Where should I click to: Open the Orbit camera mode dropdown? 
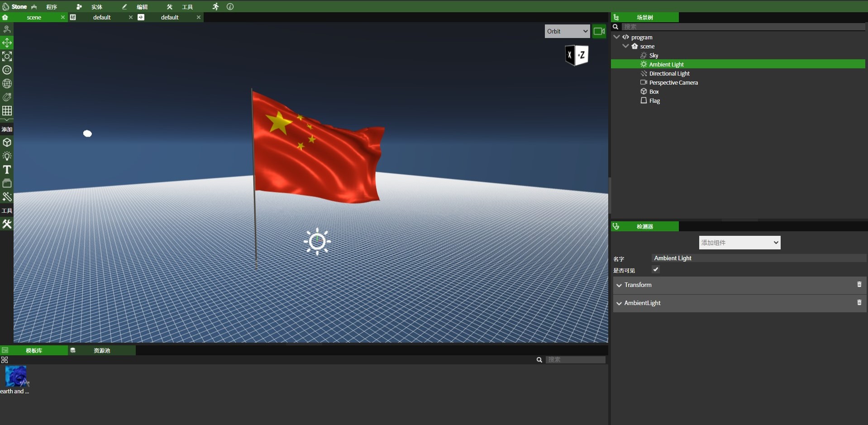pos(567,31)
